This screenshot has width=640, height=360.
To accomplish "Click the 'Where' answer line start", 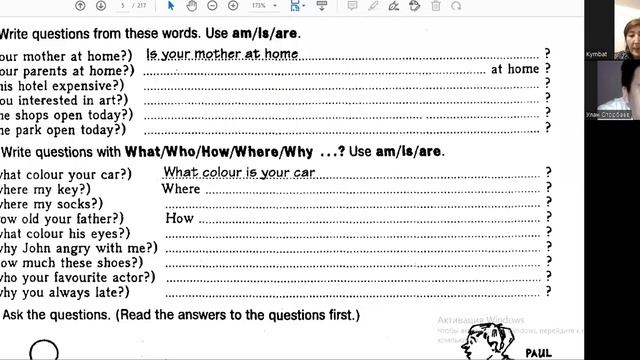I will tap(181, 189).
